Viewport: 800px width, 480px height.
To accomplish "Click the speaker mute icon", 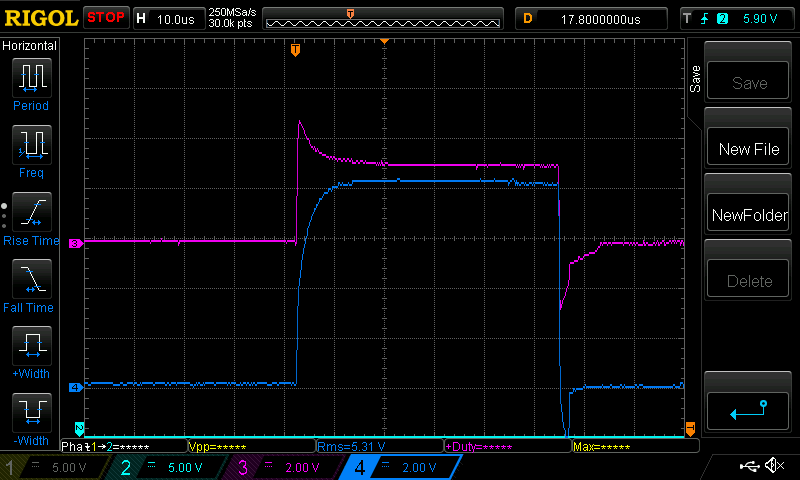I will click(x=773, y=466).
